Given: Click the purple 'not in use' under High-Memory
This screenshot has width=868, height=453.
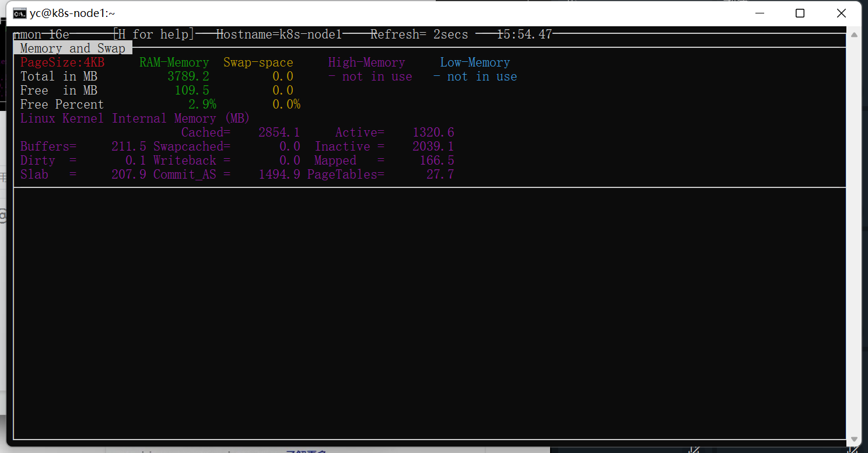Looking at the screenshot, I should point(377,76).
